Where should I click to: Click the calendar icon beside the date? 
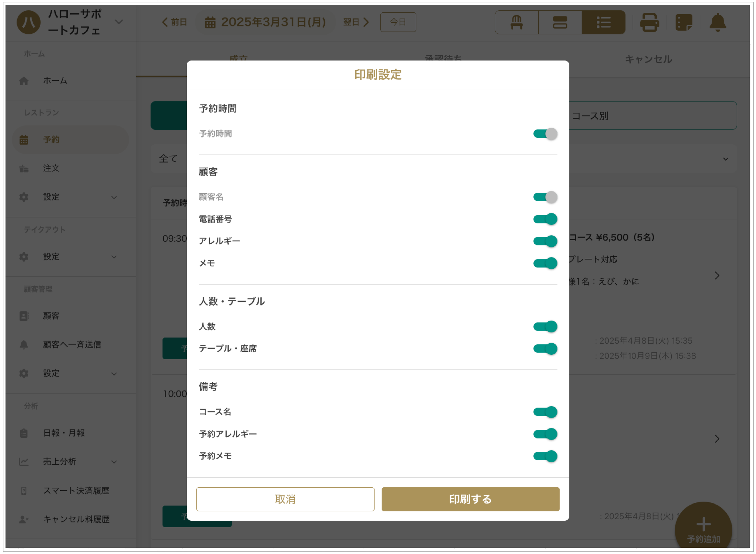click(210, 23)
